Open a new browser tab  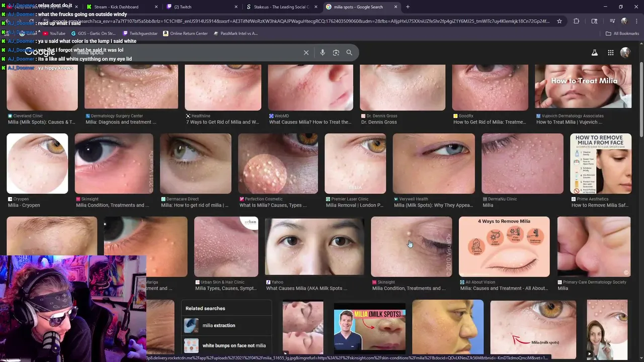tap(408, 7)
